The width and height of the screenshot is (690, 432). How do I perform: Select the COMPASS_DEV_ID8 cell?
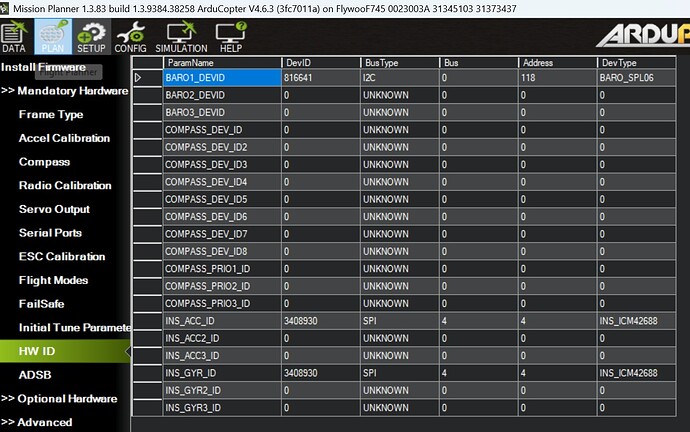(x=222, y=252)
